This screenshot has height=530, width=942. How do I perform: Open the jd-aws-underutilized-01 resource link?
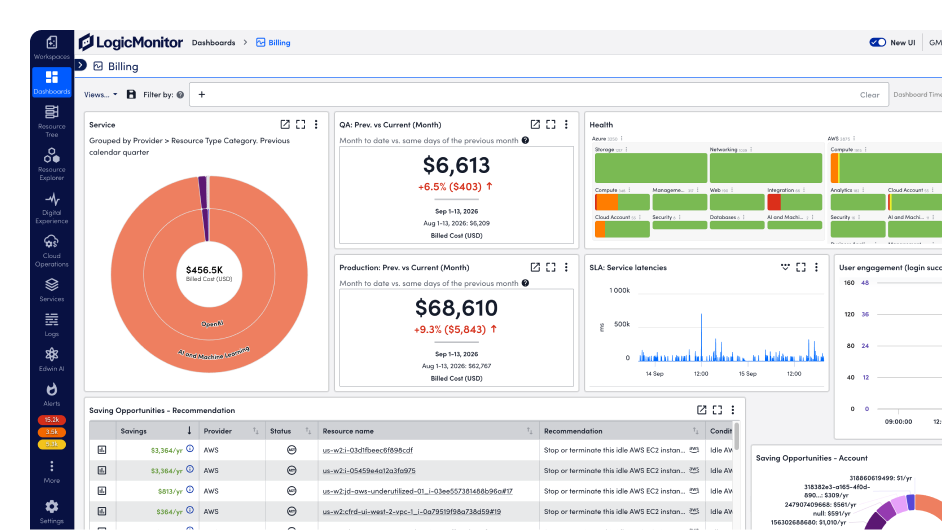tap(418, 491)
